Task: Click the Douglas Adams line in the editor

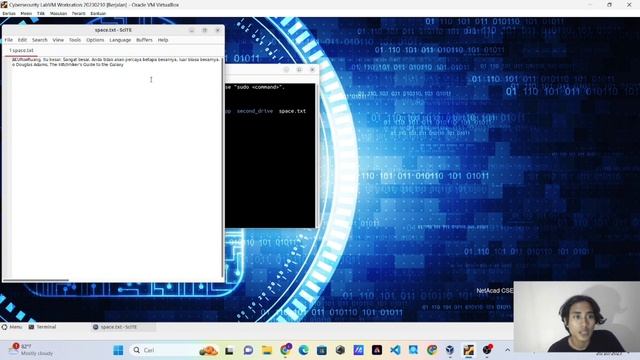Action: tap(68, 64)
